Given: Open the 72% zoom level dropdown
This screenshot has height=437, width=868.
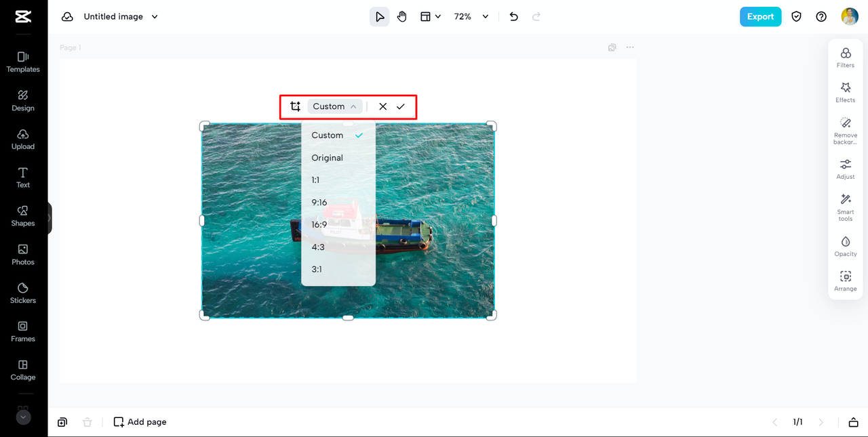Looking at the screenshot, I should pos(471,17).
